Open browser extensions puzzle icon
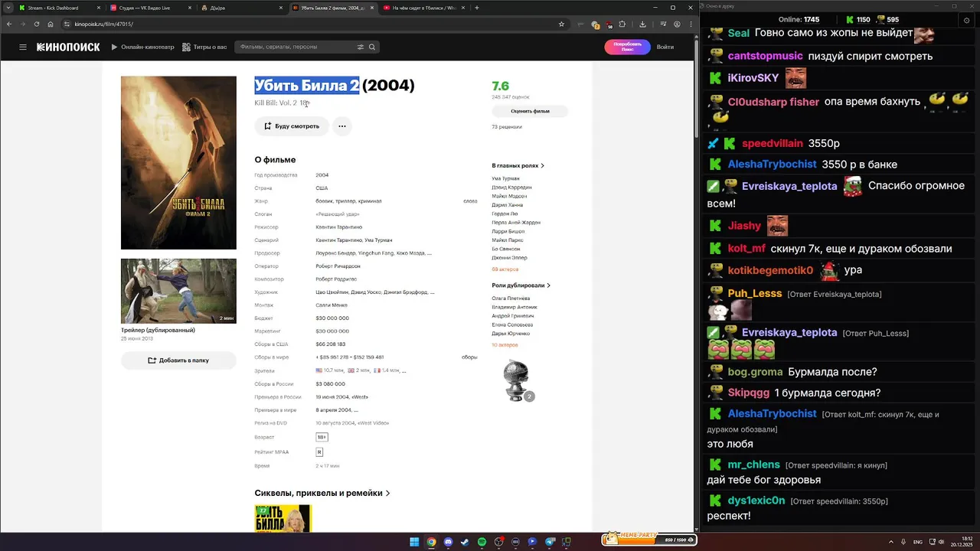 click(622, 24)
